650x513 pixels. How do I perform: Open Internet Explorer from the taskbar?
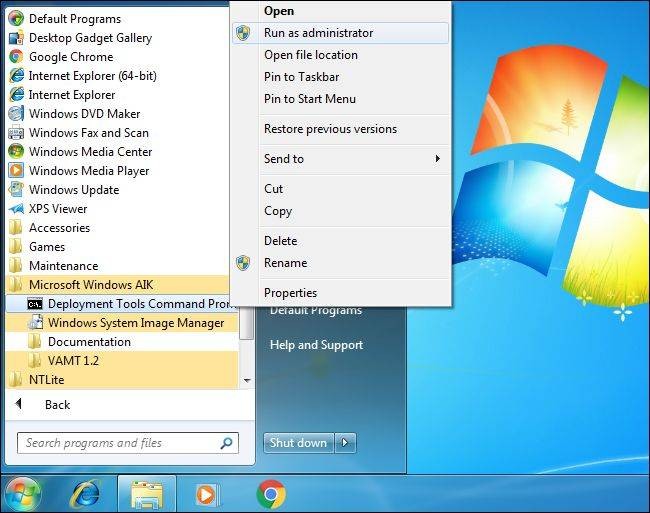coord(85,494)
